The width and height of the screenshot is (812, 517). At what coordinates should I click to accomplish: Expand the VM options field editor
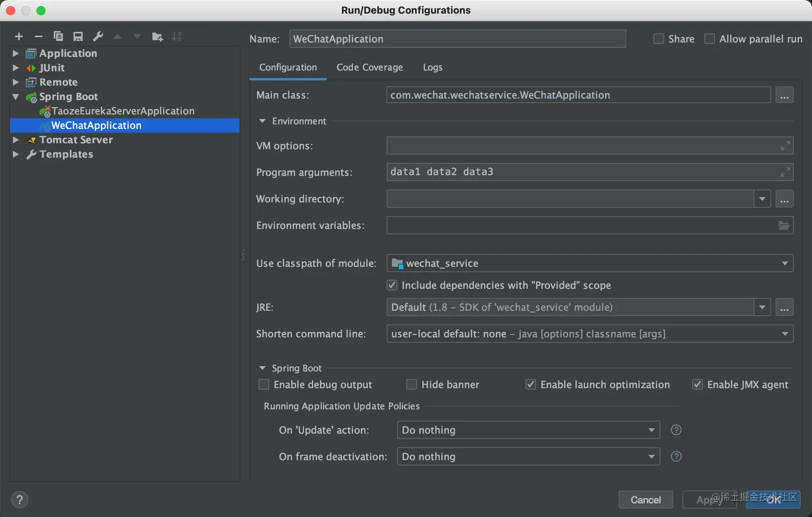point(785,145)
